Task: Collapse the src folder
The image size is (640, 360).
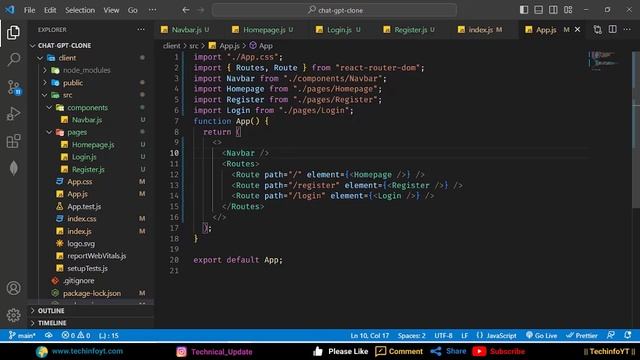Action: (67, 95)
